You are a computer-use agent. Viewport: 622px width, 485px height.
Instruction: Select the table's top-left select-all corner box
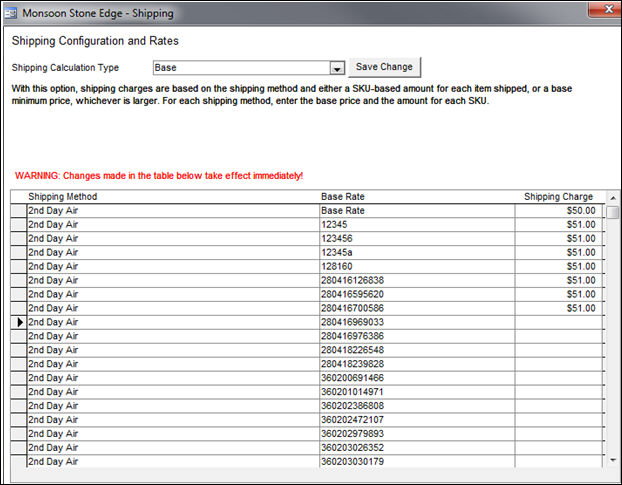(18, 197)
